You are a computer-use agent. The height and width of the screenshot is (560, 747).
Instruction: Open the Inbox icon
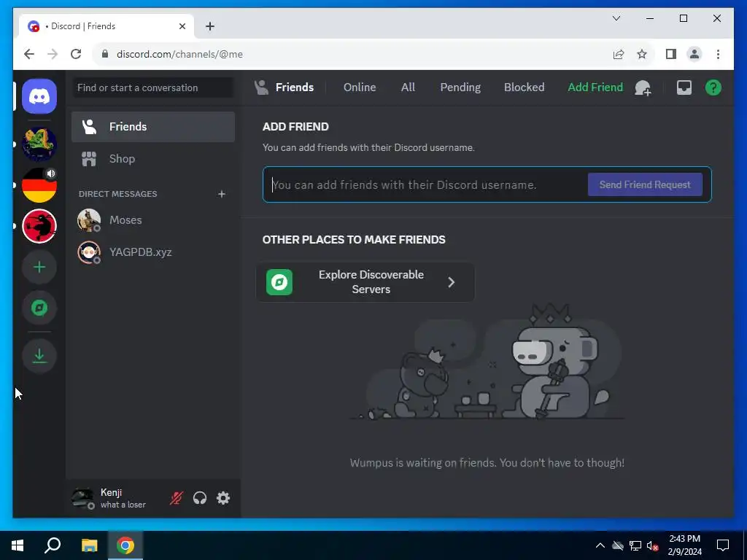coord(684,87)
